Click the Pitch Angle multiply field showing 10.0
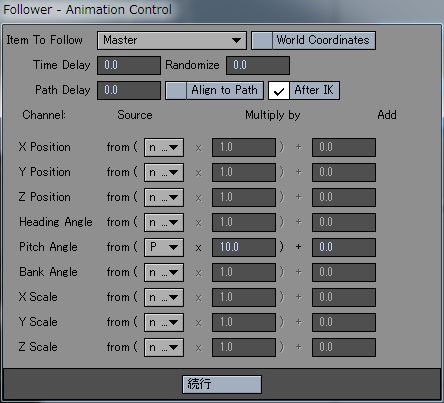Screen dimensions: 444x403 click(x=244, y=247)
